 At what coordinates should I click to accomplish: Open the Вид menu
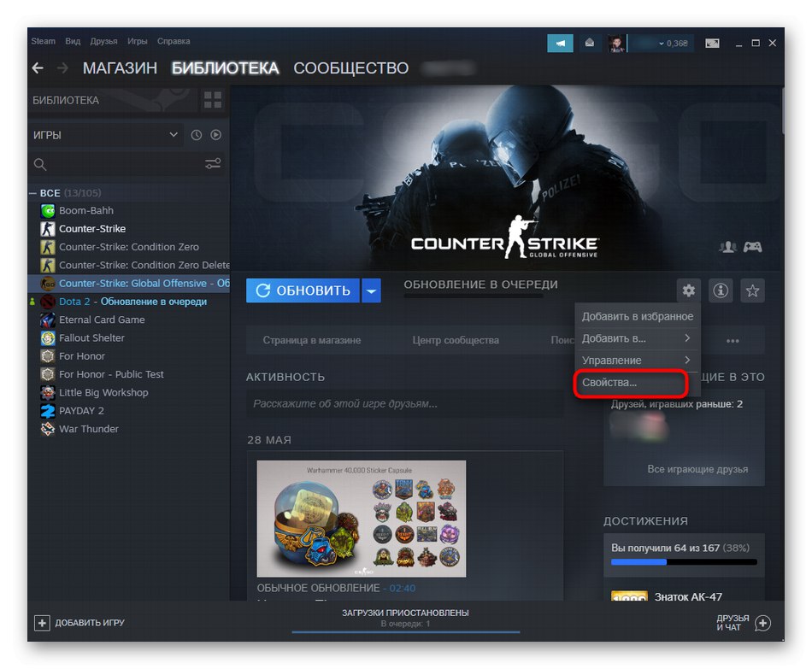pyautogui.click(x=73, y=41)
